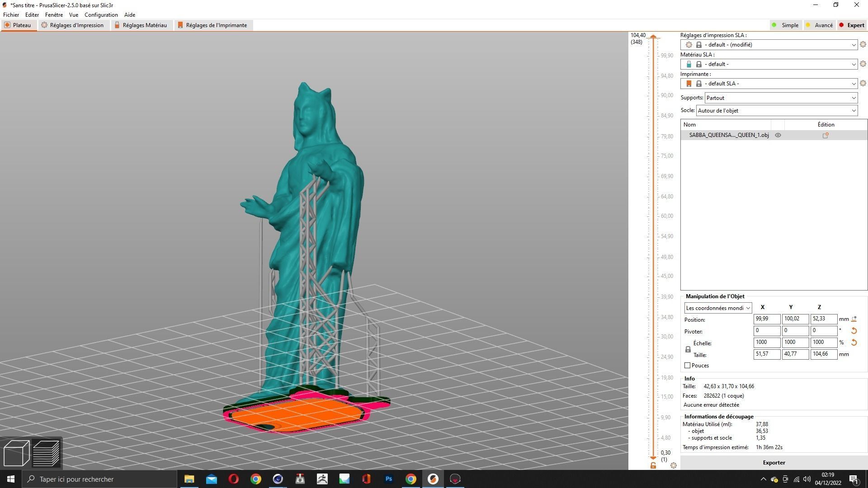
Task: Select Expert mode
Action: [852, 25]
